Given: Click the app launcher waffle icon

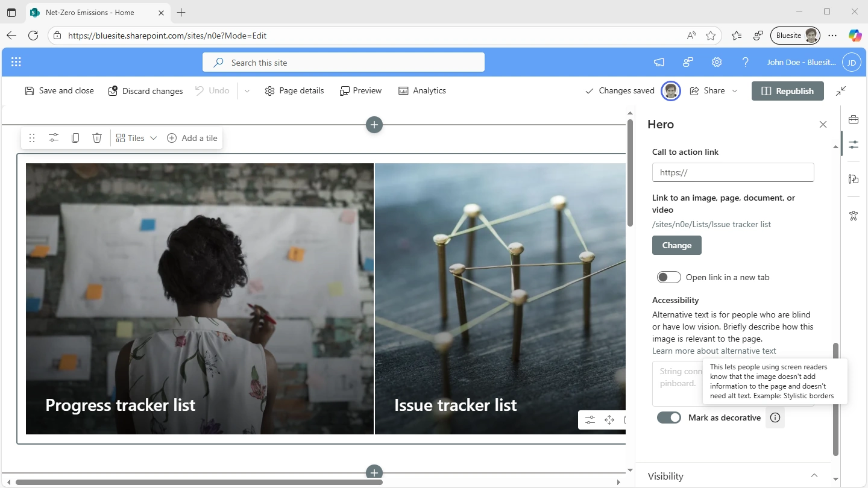Looking at the screenshot, I should [16, 62].
